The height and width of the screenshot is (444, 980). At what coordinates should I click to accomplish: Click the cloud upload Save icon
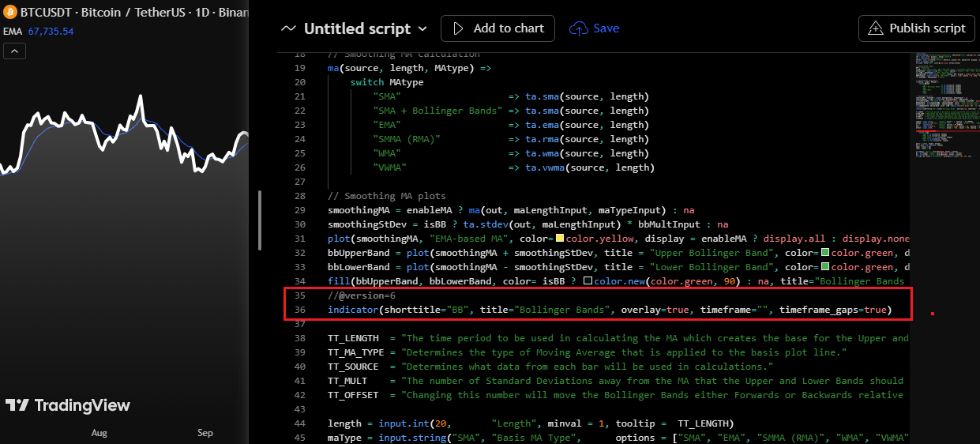tap(579, 28)
